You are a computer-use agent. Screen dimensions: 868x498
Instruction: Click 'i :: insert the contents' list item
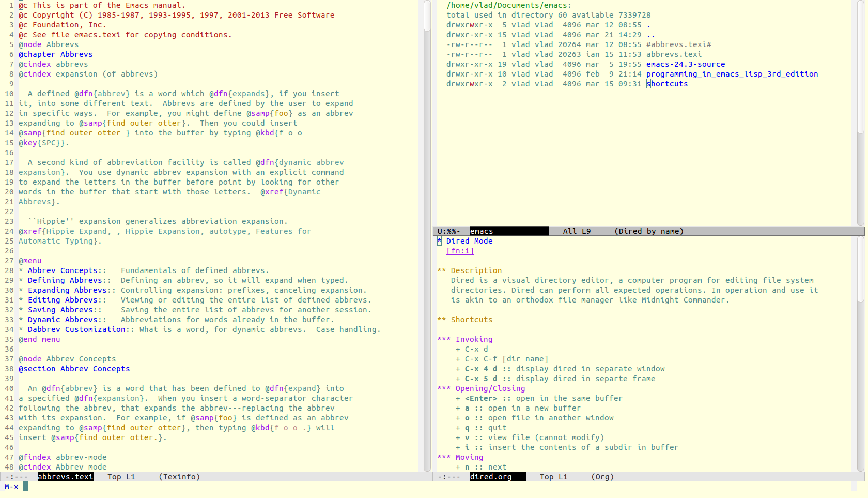pyautogui.click(x=567, y=447)
